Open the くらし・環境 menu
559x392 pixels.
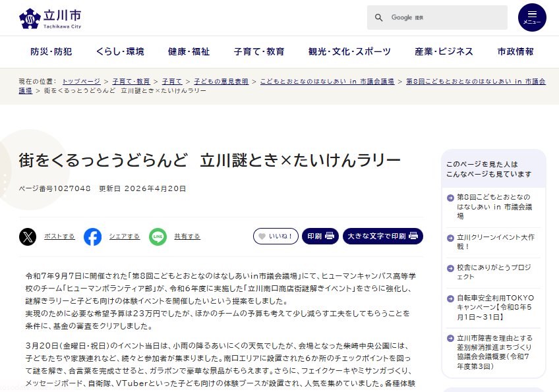point(120,51)
